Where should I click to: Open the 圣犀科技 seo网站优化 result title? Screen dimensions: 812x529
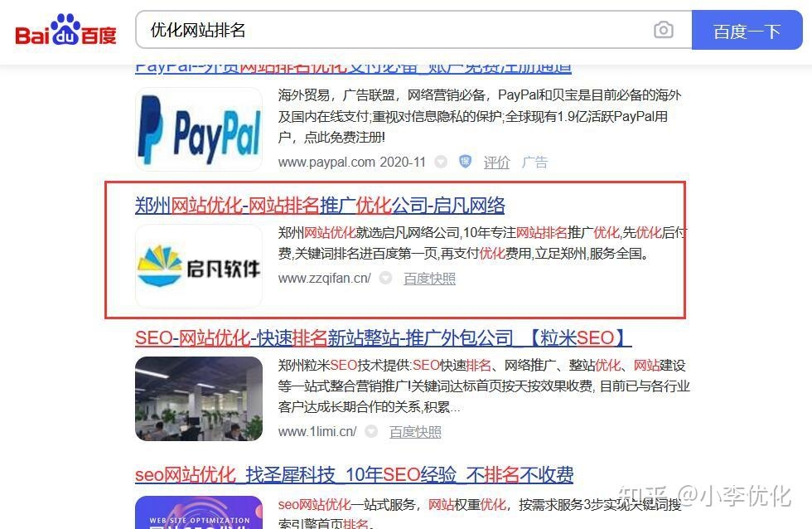pos(357,473)
